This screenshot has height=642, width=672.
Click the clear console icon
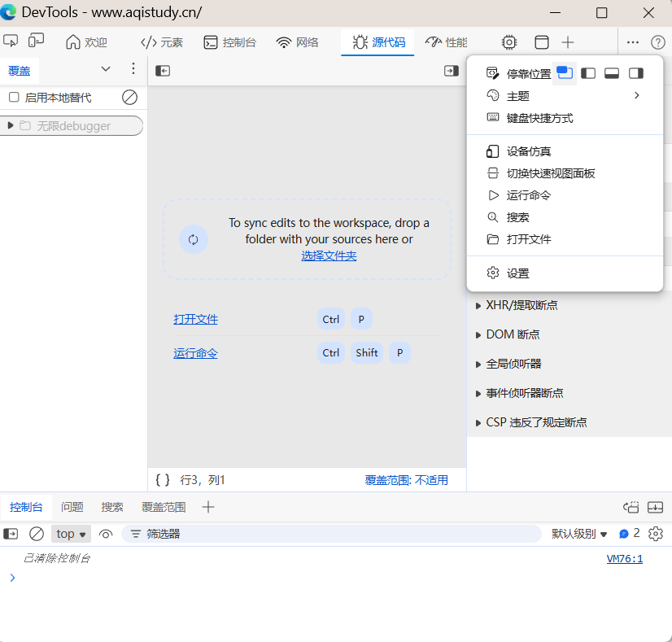tap(37, 534)
